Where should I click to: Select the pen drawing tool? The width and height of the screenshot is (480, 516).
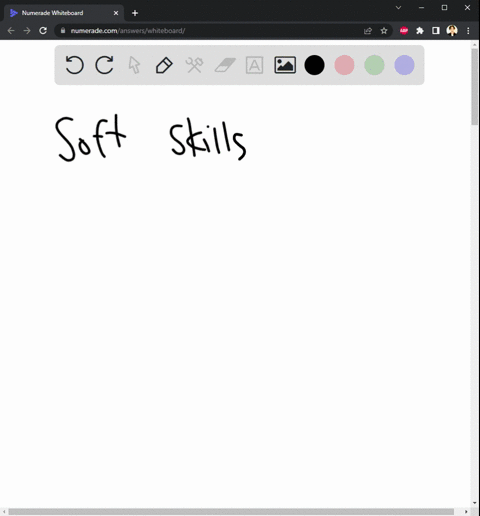(x=164, y=65)
